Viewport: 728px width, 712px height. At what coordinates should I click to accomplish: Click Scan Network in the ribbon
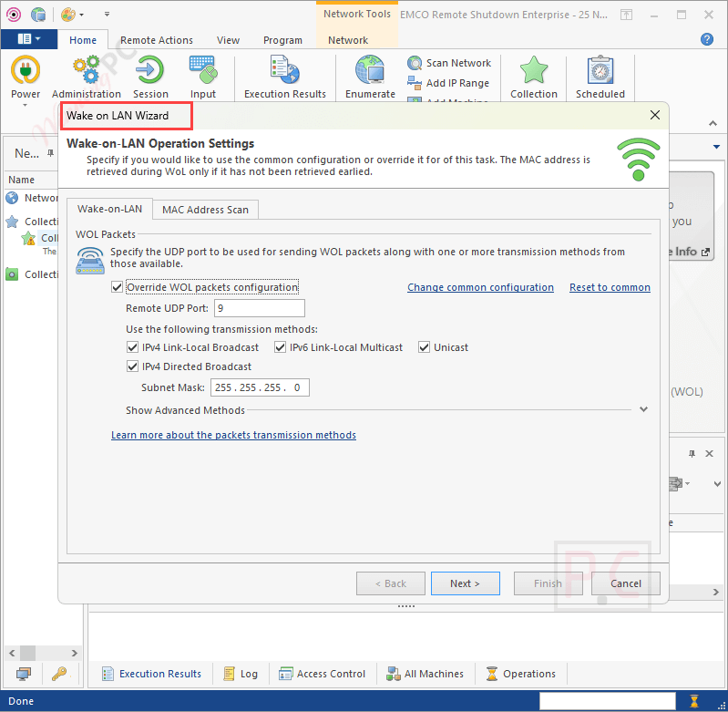(x=449, y=63)
